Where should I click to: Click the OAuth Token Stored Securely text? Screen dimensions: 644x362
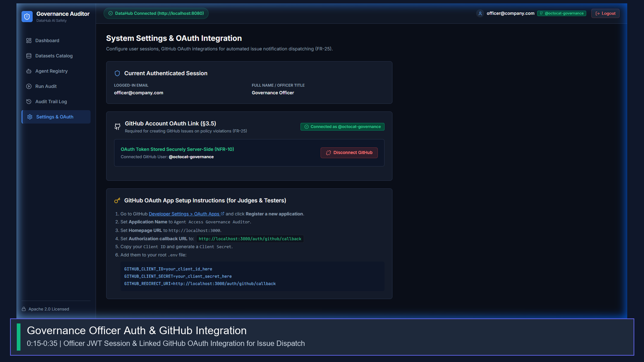[x=177, y=149]
